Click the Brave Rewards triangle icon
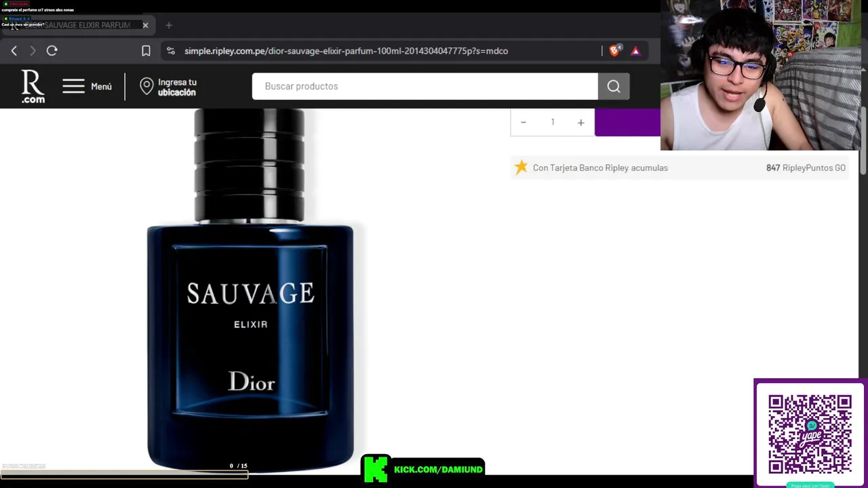The height and width of the screenshot is (488, 868). point(635,51)
